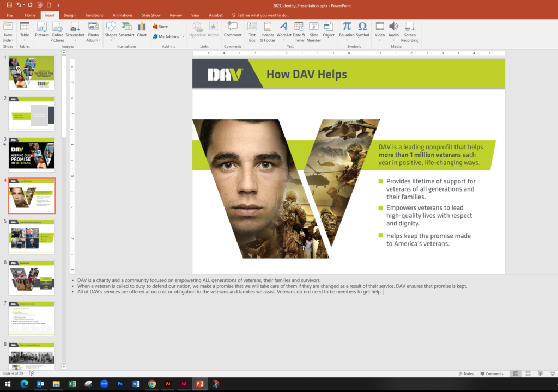The image size is (558, 392).
Task: Insert a Text Box
Action: coord(252,31)
